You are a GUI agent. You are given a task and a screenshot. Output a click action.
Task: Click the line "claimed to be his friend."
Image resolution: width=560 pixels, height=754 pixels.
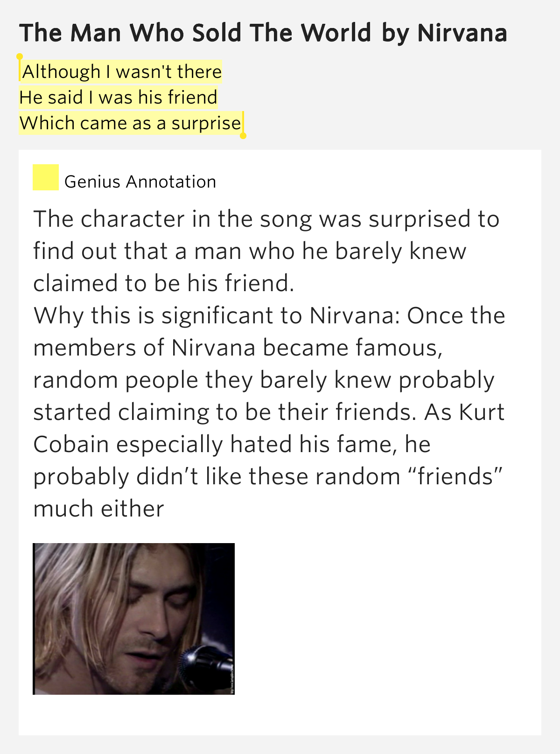(163, 283)
